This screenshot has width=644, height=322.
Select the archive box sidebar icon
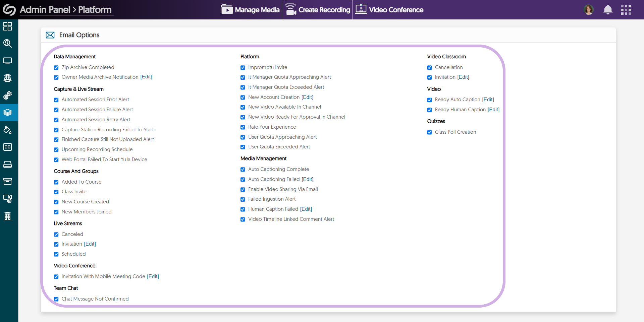7,182
